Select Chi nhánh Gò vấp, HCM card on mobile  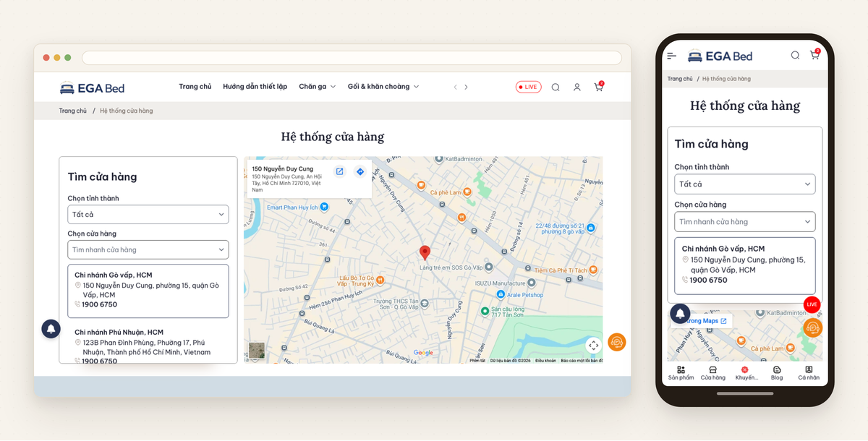[x=745, y=265]
